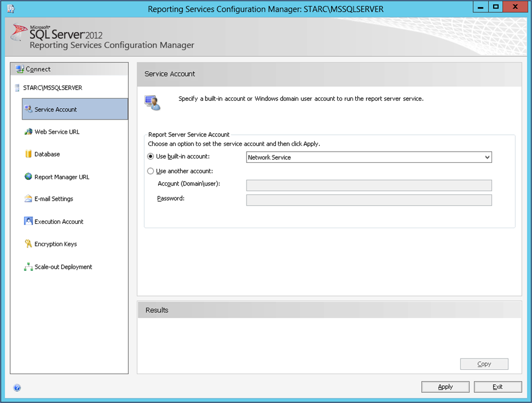
Task: Click the Database cylinder icon
Action: (29, 154)
